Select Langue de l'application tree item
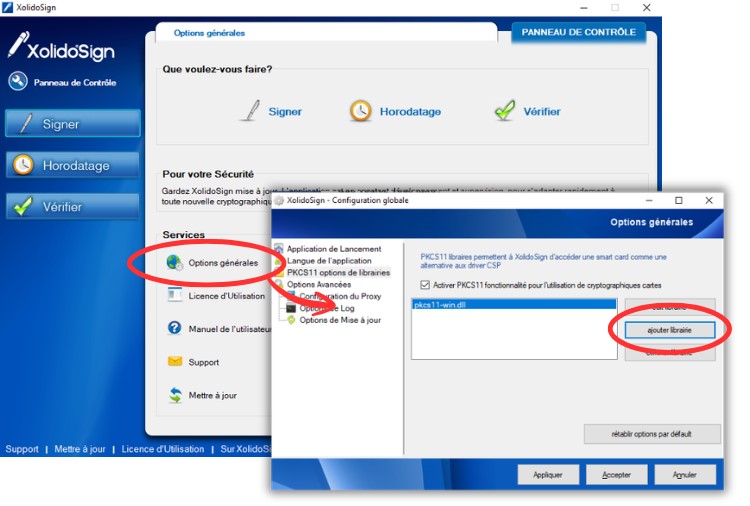 [329, 261]
